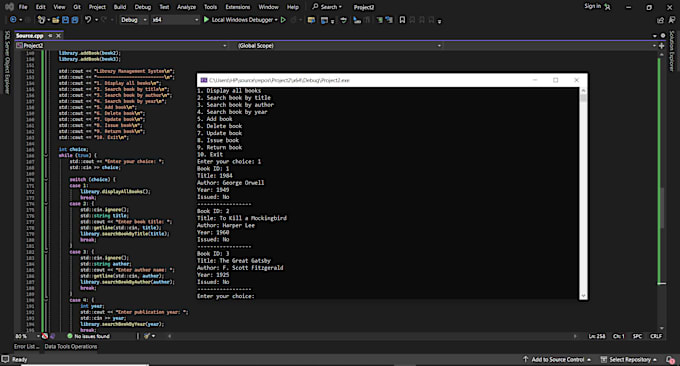Click the green No issues found checkmark icon
This screenshot has height=366, width=680.
click(70, 336)
